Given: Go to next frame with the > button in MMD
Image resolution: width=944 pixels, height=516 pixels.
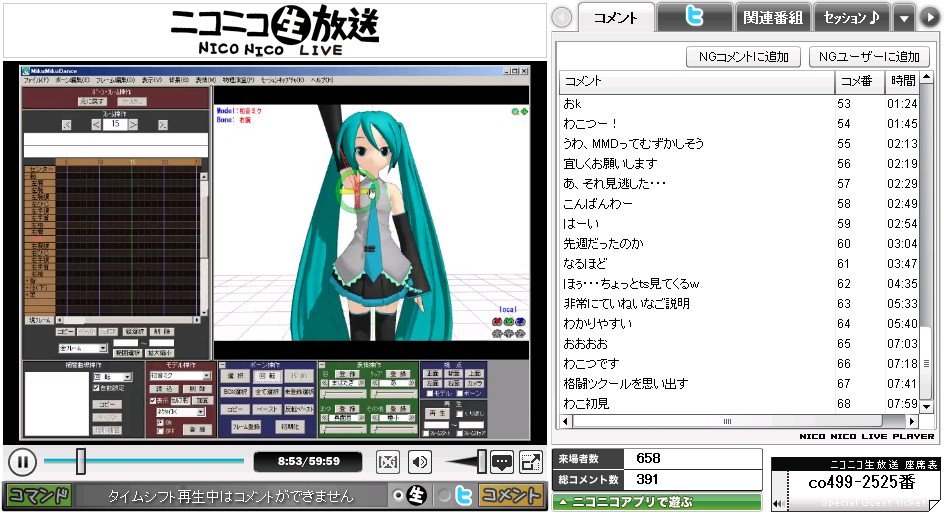Looking at the screenshot, I should pyautogui.click(x=134, y=125).
